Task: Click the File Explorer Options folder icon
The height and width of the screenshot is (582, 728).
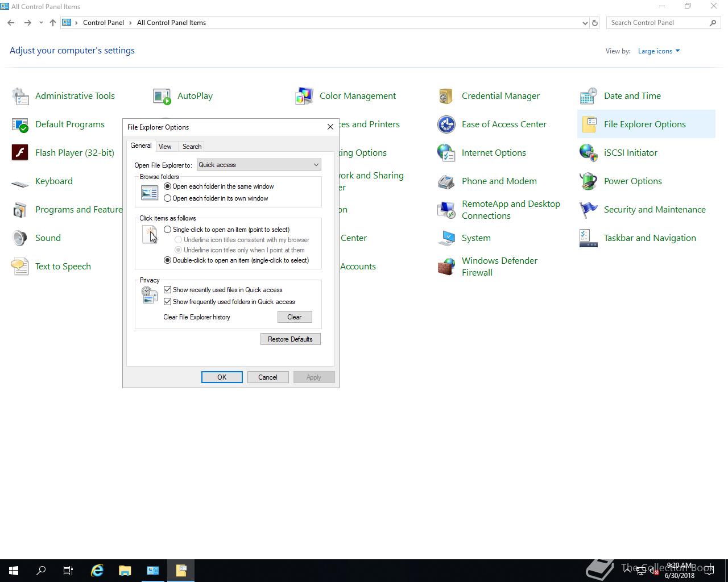Action: [589, 124]
